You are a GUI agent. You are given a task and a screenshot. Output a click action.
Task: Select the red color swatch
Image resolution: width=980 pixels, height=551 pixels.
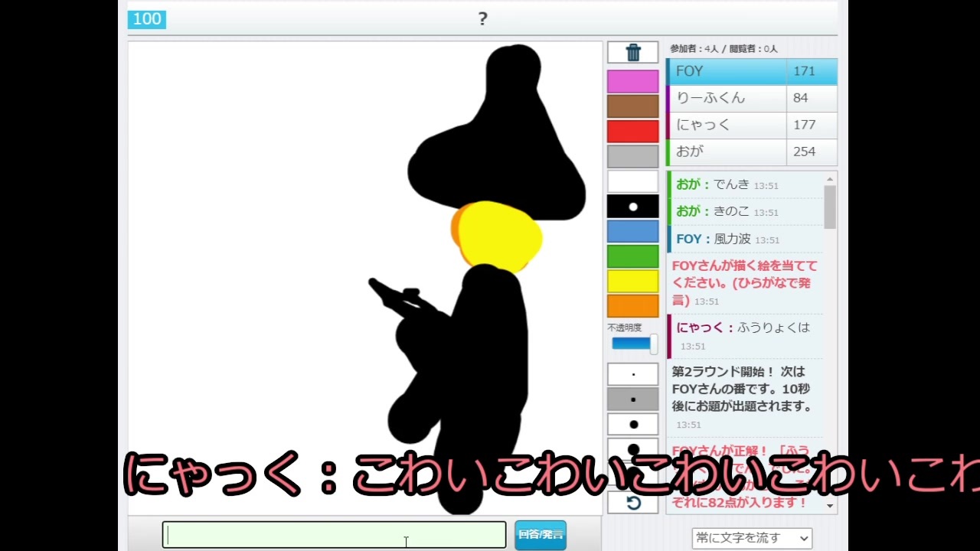pyautogui.click(x=632, y=132)
